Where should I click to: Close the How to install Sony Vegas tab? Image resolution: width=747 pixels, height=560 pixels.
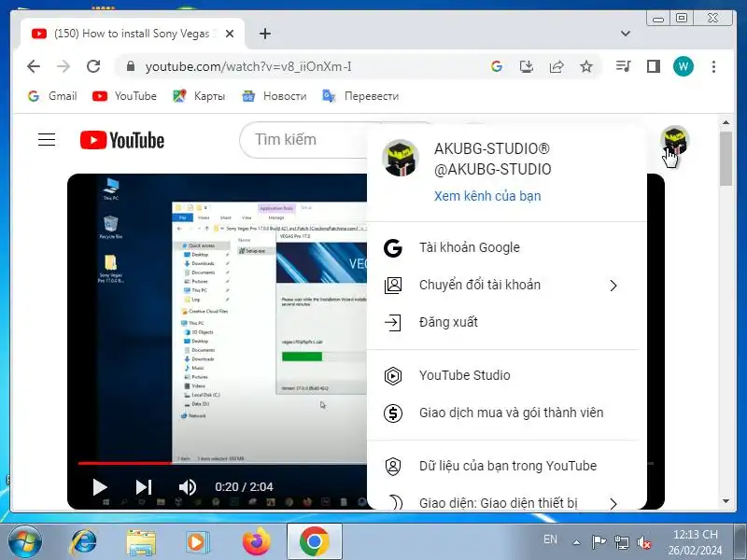coord(230,34)
